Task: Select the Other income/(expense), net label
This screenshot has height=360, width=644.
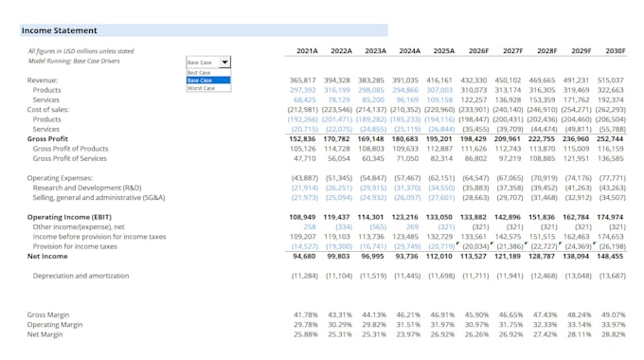Action: [x=79, y=226]
